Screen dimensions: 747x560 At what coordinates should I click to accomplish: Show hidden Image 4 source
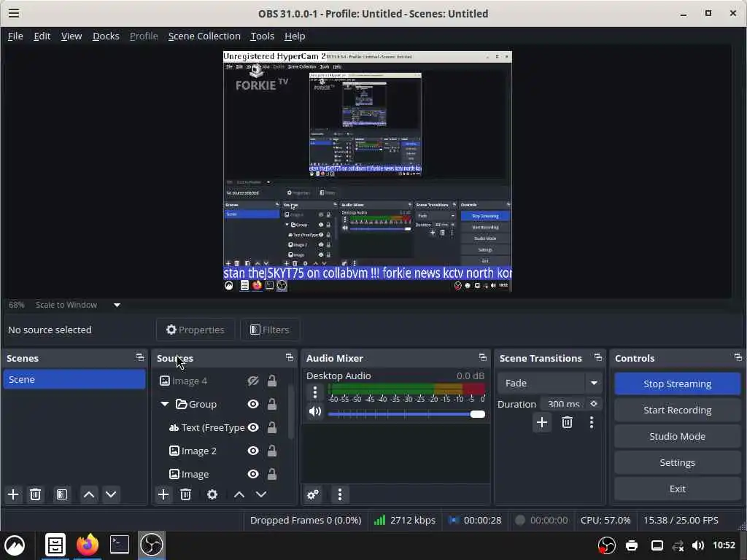253,381
